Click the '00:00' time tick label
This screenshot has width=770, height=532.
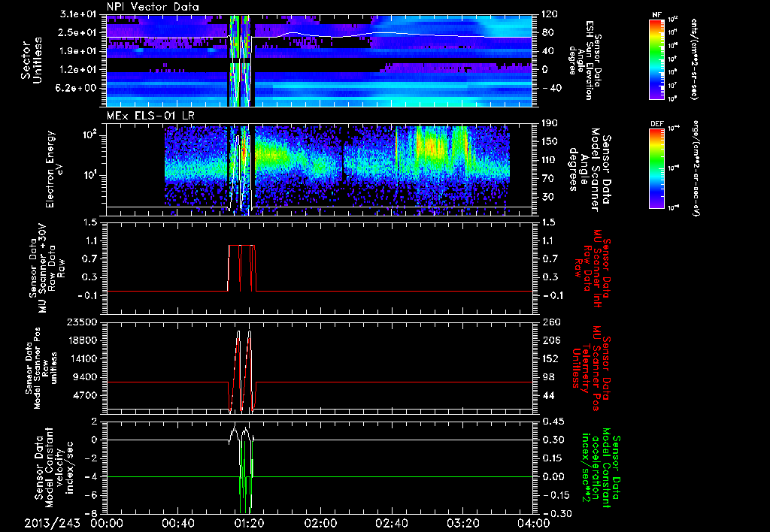[x=107, y=524]
